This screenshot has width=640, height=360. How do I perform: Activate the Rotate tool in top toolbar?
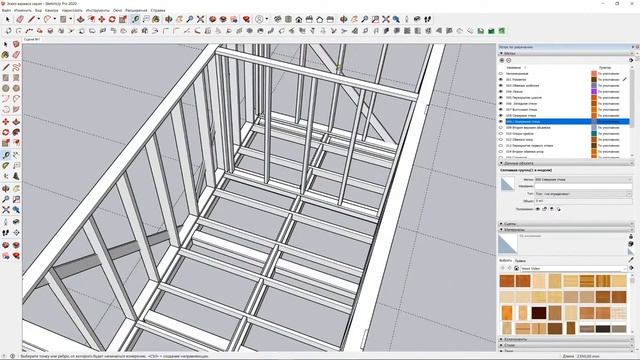coord(112,19)
